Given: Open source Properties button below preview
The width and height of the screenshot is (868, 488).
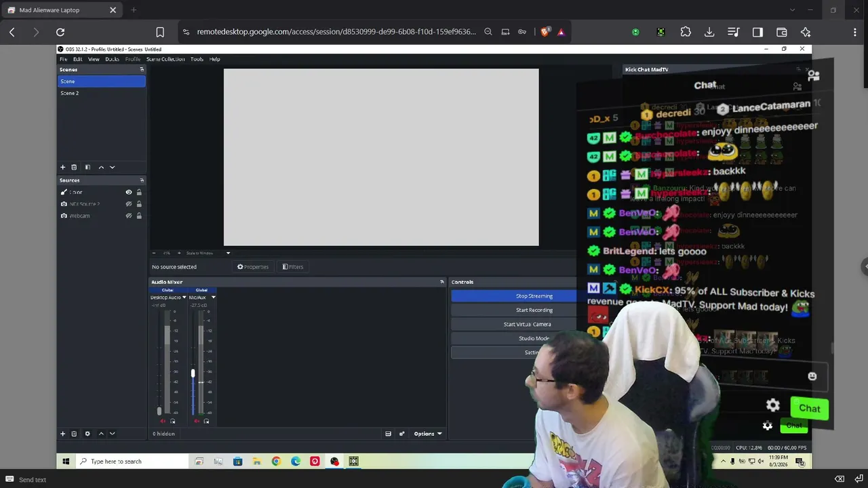Looking at the screenshot, I should coord(253,267).
